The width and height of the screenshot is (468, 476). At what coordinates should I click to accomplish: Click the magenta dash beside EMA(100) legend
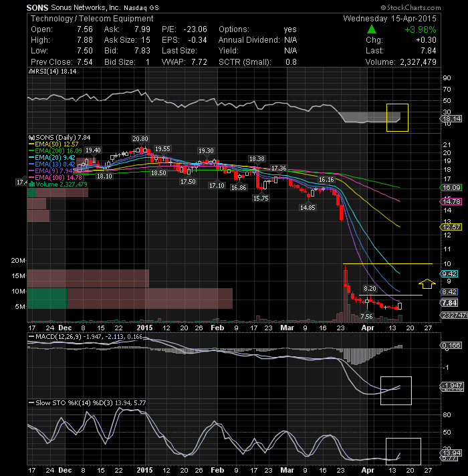pos(31,178)
